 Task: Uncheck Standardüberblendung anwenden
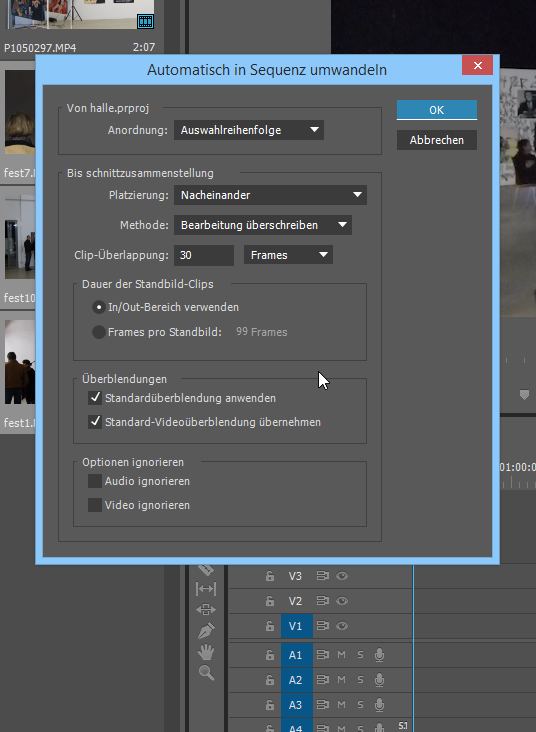click(95, 398)
